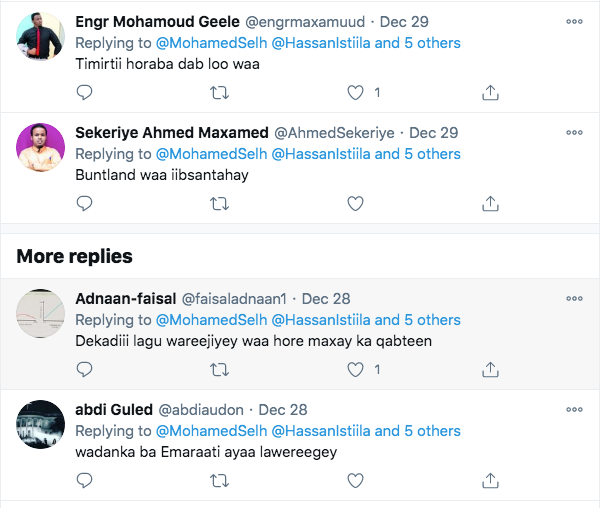
Task: Like Sekeriye Ahmed Maxamed's tweet
Action: click(x=354, y=203)
